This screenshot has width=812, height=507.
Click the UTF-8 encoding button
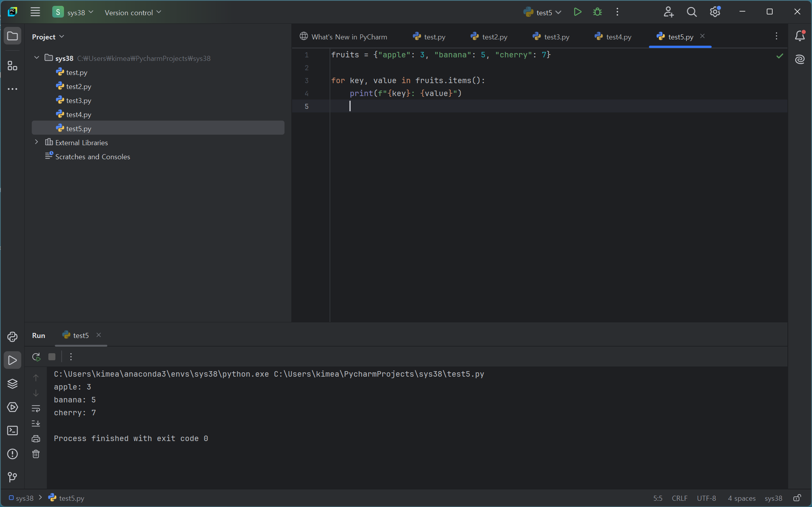tap(706, 498)
